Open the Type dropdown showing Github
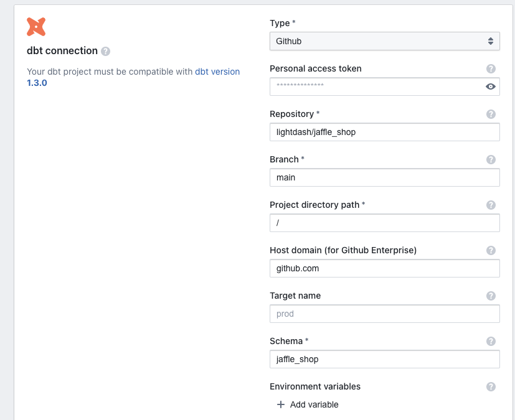Image resolution: width=515 pixels, height=420 pixels. 384,41
